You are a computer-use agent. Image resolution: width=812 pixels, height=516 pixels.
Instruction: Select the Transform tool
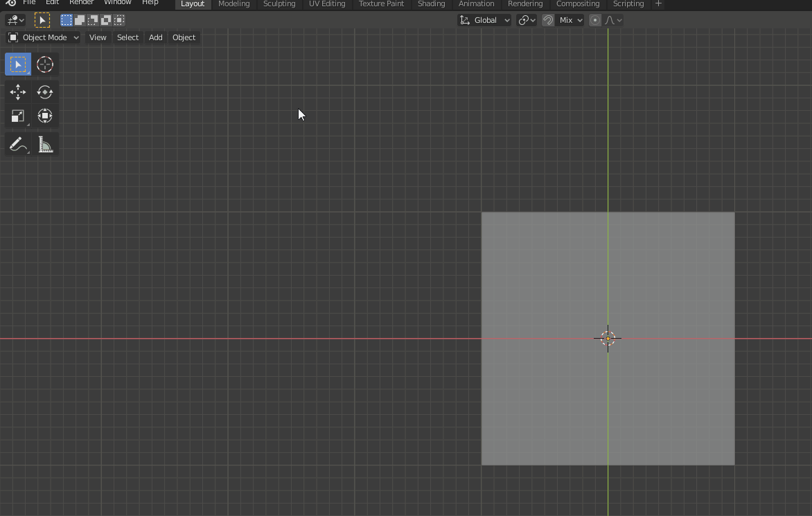(x=44, y=116)
